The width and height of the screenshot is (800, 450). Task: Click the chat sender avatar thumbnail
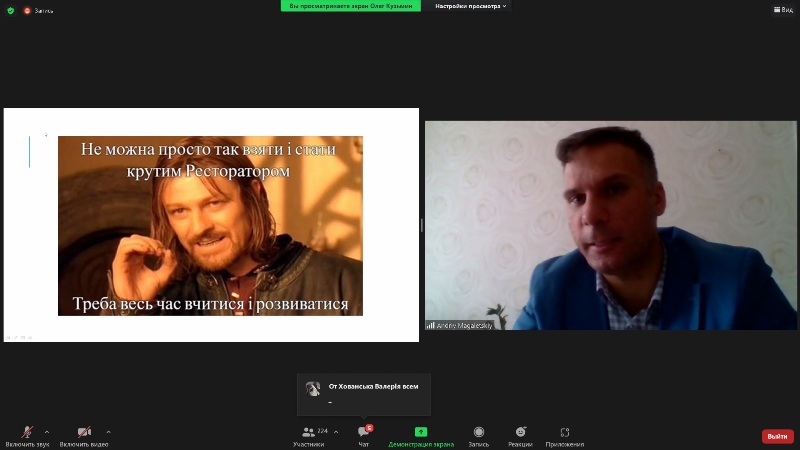pyautogui.click(x=313, y=389)
